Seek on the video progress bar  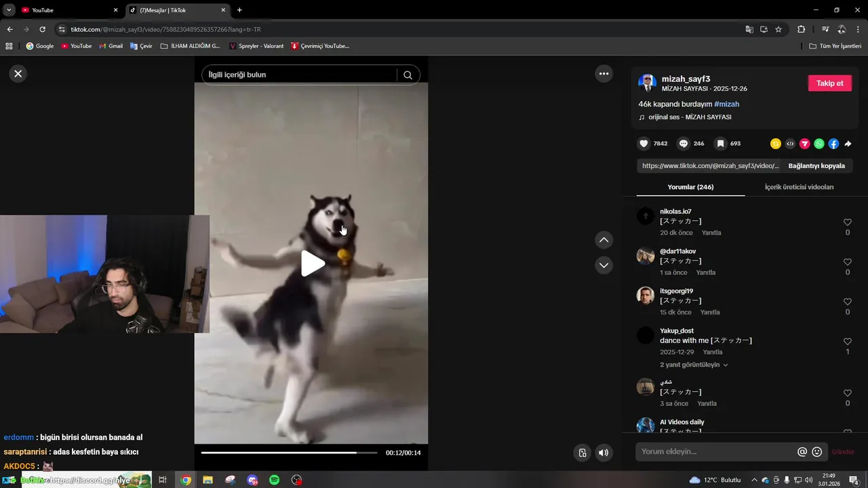pos(289,453)
